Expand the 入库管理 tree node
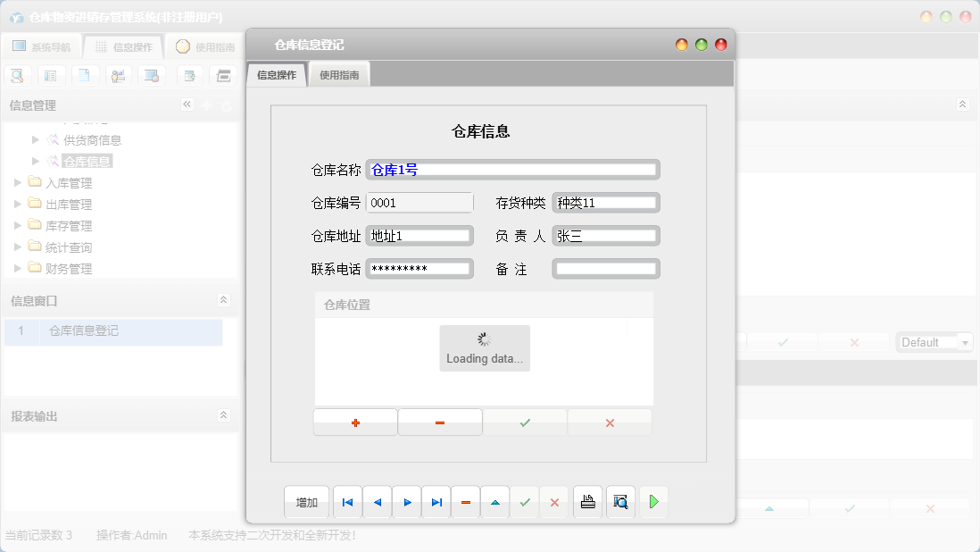Screen dimensions: 980x552 (x=17, y=181)
